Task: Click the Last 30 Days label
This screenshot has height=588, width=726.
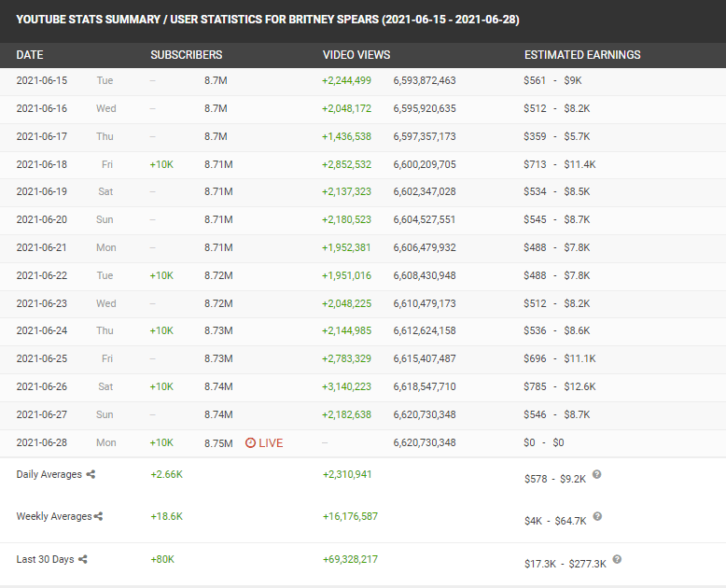Action: [x=46, y=559]
